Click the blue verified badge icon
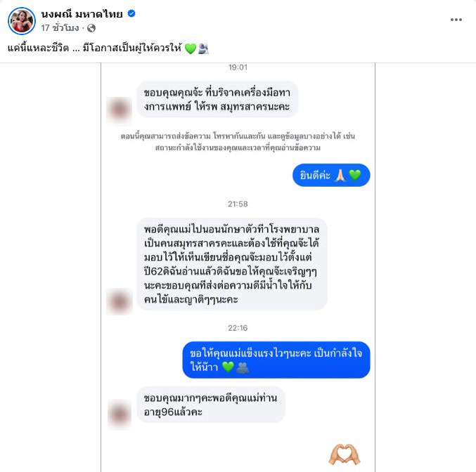This screenshot has height=472, width=476. coord(131,13)
